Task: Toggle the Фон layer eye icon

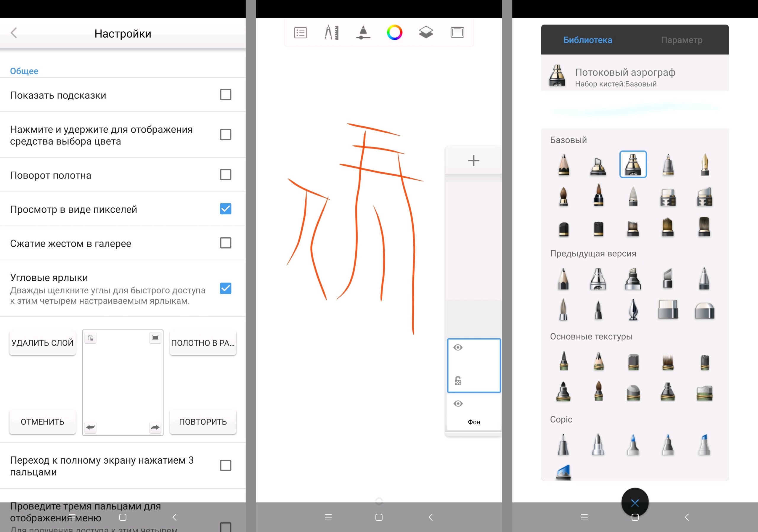Action: [x=458, y=404]
